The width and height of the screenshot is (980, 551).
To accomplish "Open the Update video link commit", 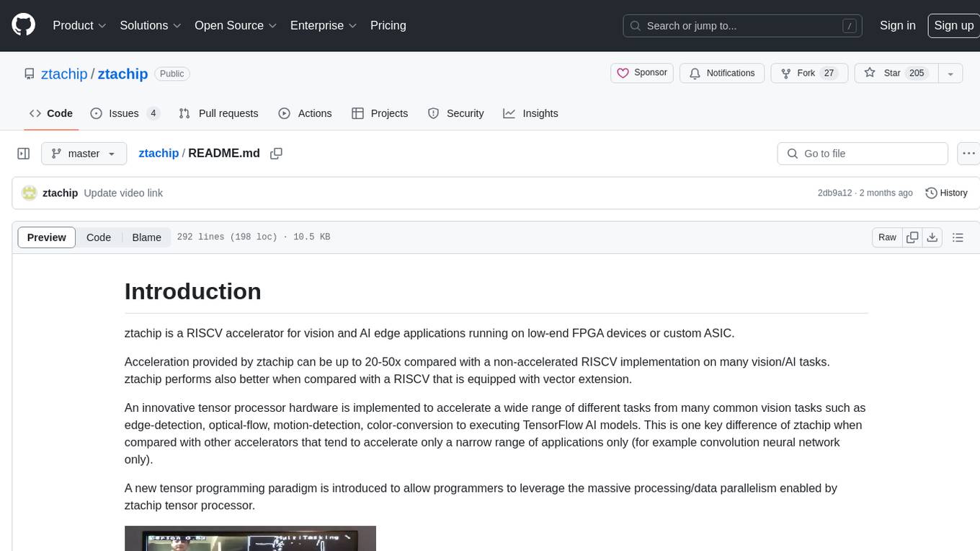I will coord(123,193).
